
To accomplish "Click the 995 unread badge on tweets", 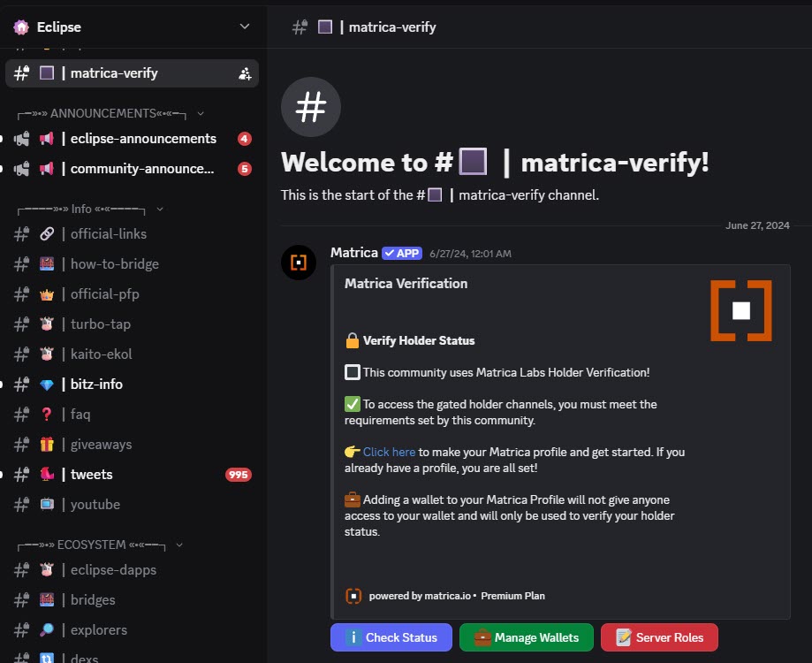I will pos(239,475).
